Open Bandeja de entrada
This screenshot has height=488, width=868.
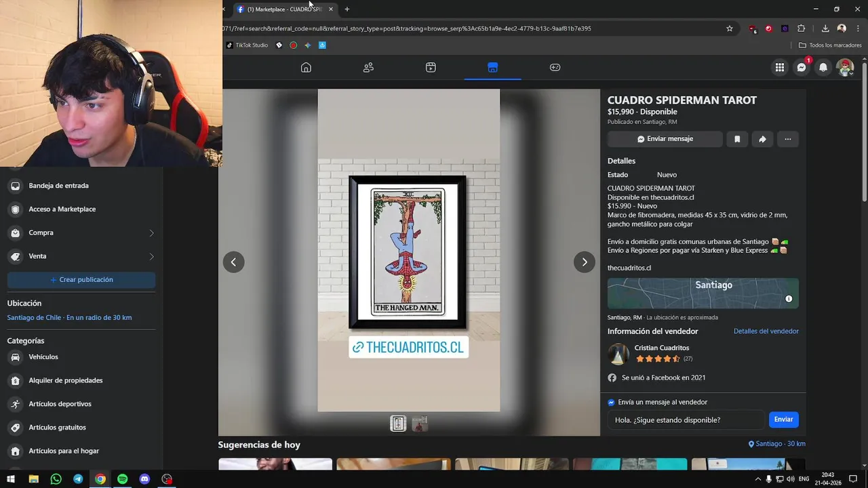pos(81,186)
